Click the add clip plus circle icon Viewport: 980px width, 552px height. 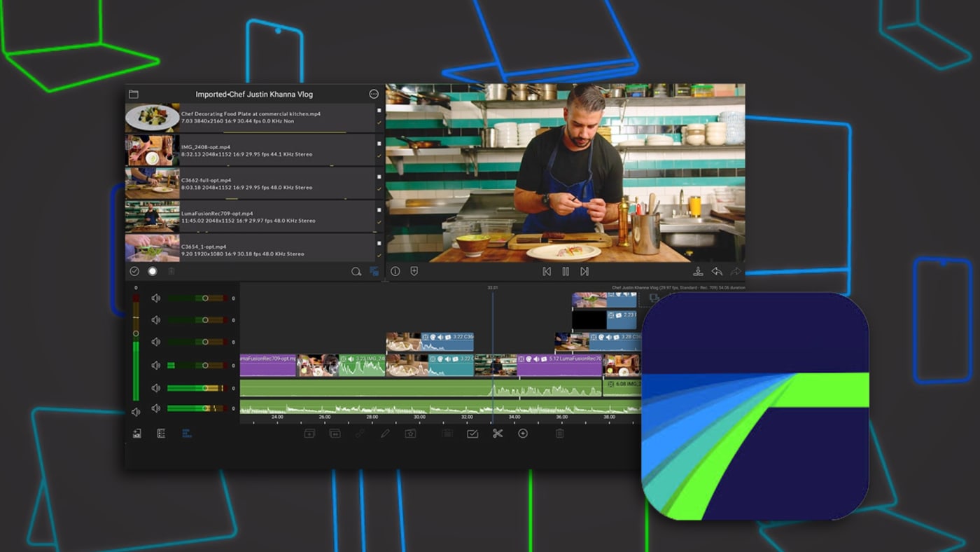point(523,434)
